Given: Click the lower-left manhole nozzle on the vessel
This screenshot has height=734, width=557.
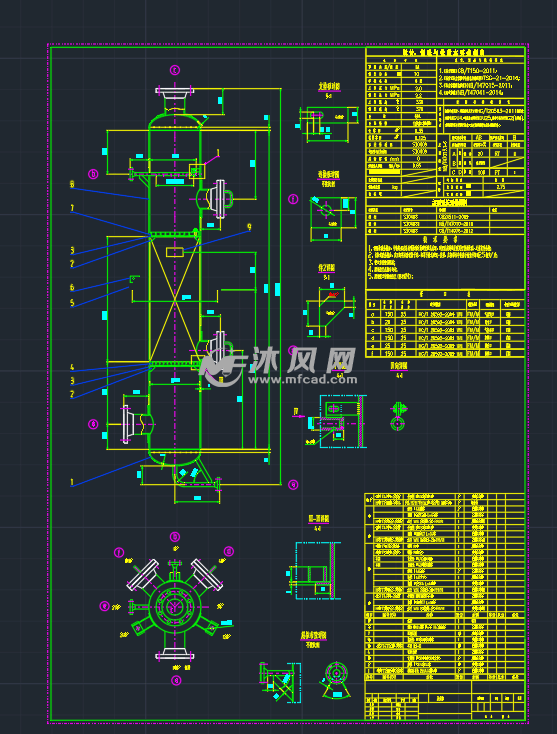Looking at the screenshot, I should (x=137, y=425).
